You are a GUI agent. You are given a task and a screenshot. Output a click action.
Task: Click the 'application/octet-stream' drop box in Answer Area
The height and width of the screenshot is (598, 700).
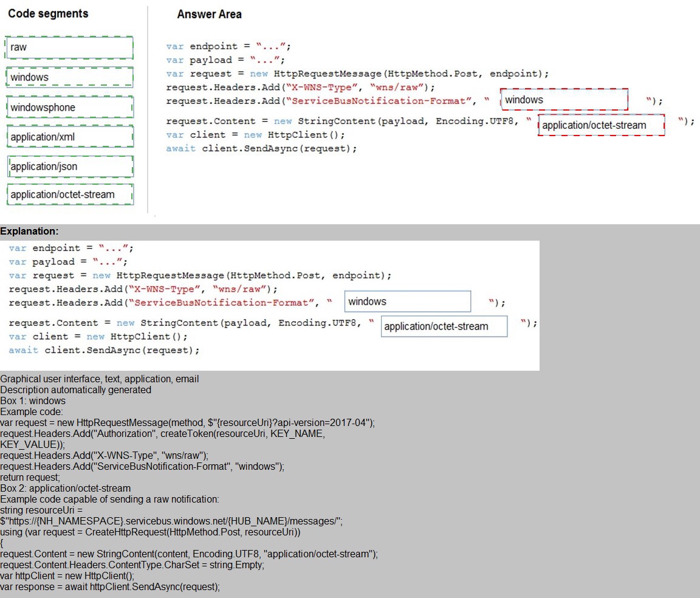(x=600, y=125)
